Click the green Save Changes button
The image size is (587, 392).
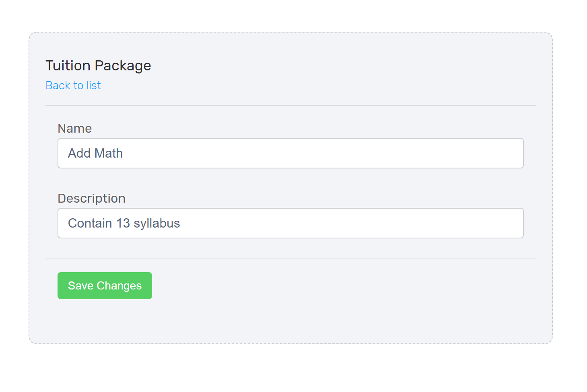click(105, 285)
